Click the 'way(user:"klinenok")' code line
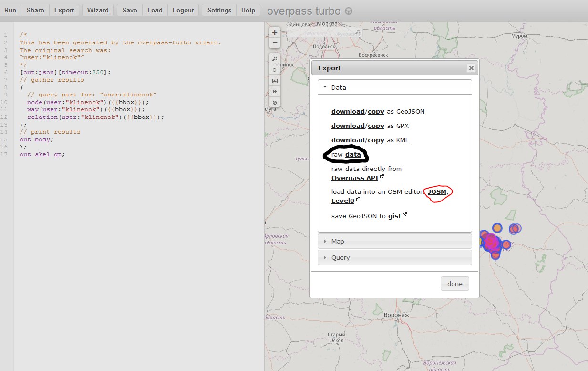 pyautogui.click(x=86, y=110)
